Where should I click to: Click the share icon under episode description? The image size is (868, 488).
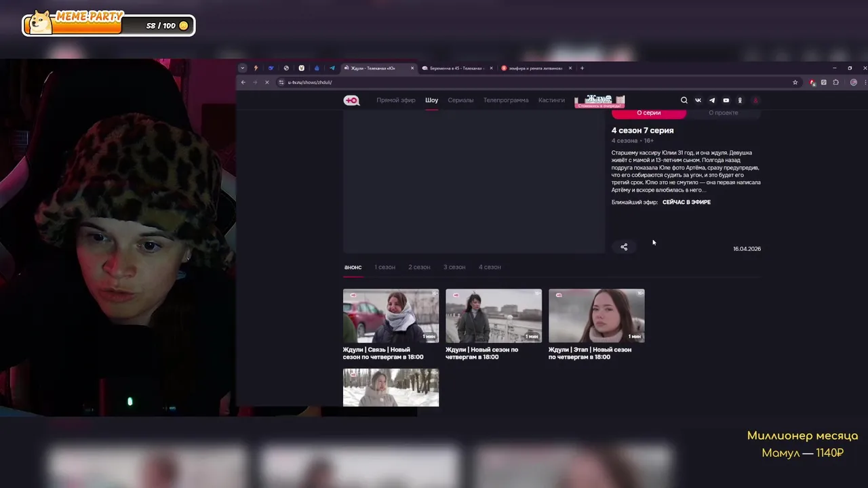point(624,247)
